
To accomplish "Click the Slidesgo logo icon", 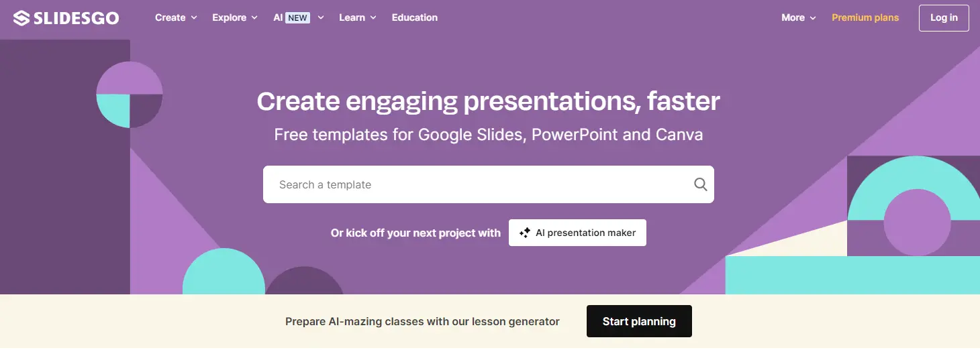I will (21, 18).
